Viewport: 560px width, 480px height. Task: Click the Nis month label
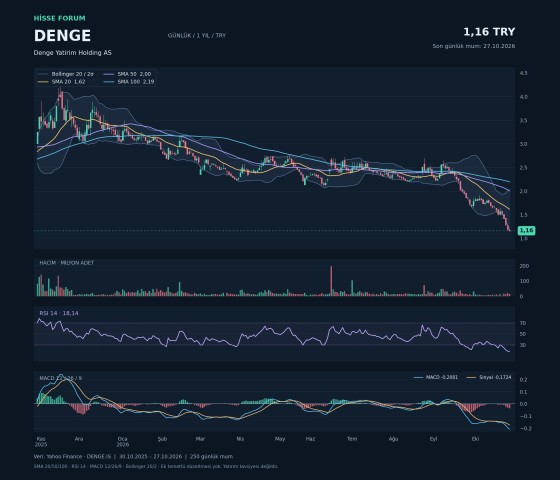tap(240, 439)
